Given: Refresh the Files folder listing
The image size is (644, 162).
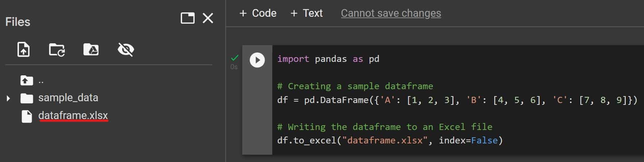Looking at the screenshot, I should pyautogui.click(x=57, y=50).
